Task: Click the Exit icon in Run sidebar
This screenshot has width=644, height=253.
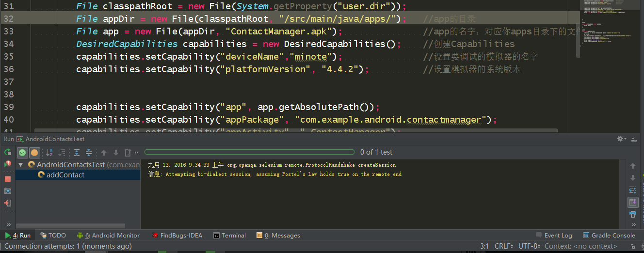Action: 8,204
